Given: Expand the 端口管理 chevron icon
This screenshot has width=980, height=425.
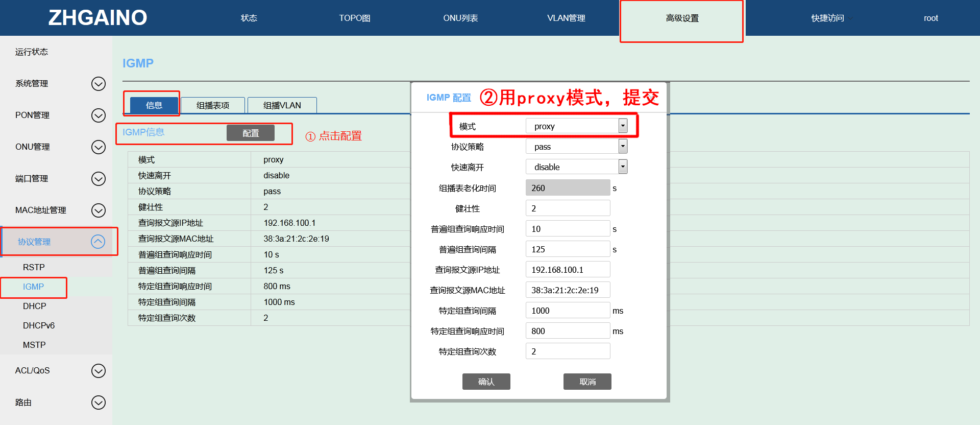Looking at the screenshot, I should coord(98,179).
